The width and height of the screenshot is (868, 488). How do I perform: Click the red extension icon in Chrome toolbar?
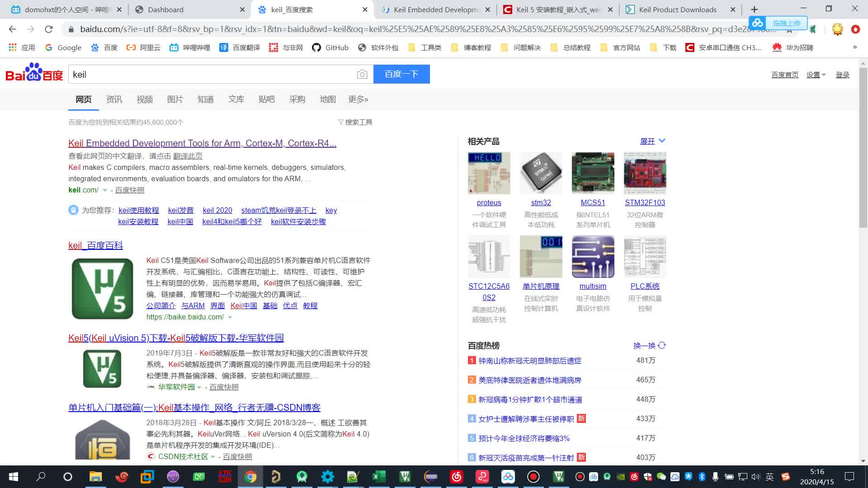(855, 29)
